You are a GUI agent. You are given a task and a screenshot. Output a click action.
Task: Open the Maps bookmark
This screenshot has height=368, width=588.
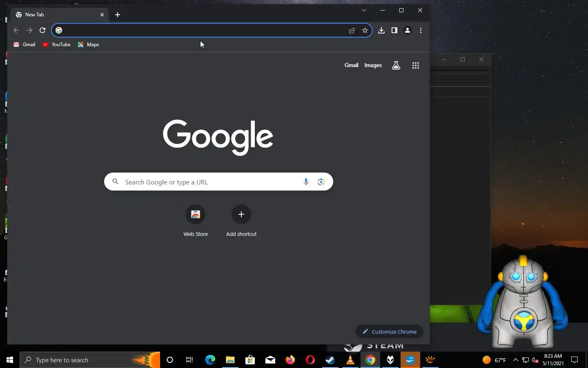(88, 45)
